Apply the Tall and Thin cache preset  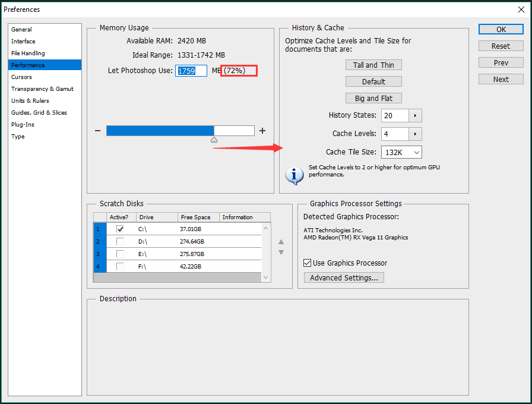click(x=373, y=64)
